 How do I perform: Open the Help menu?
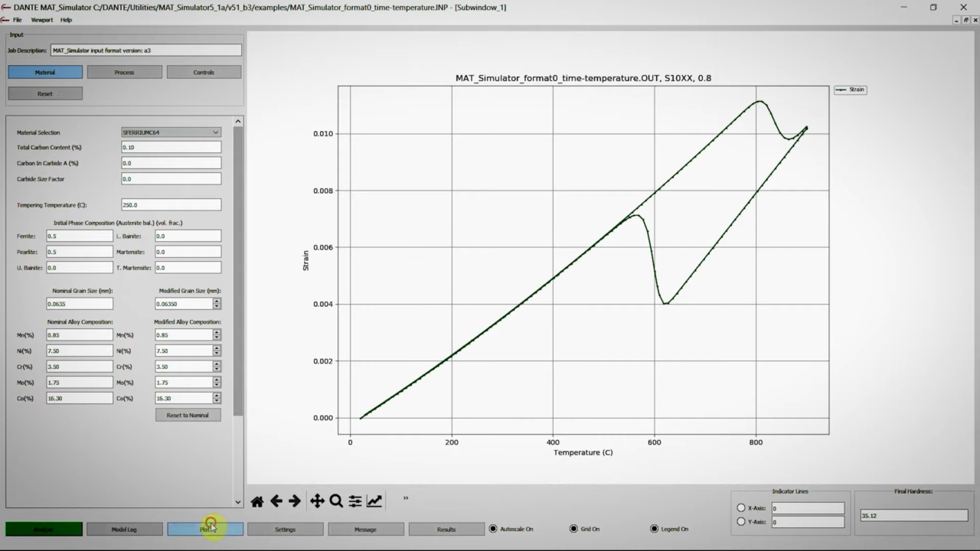click(66, 20)
